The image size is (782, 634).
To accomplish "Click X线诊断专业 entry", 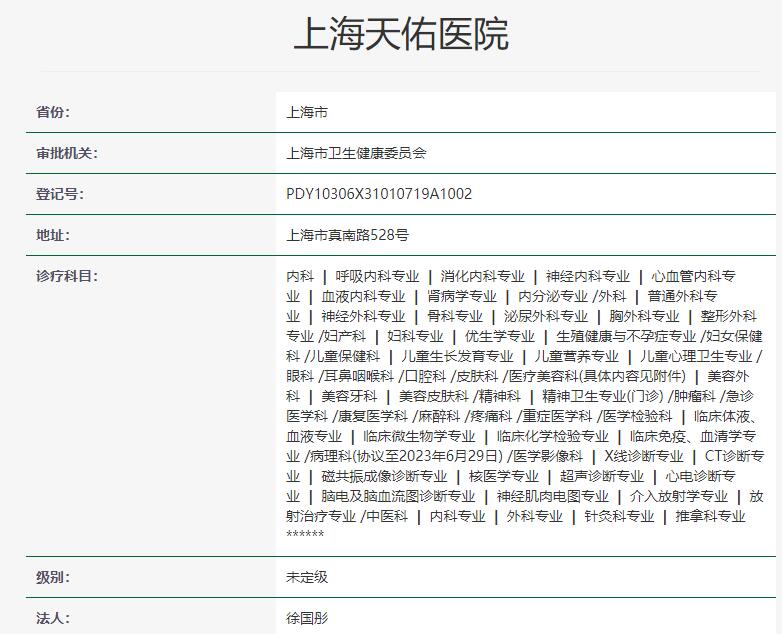I will (x=644, y=456).
